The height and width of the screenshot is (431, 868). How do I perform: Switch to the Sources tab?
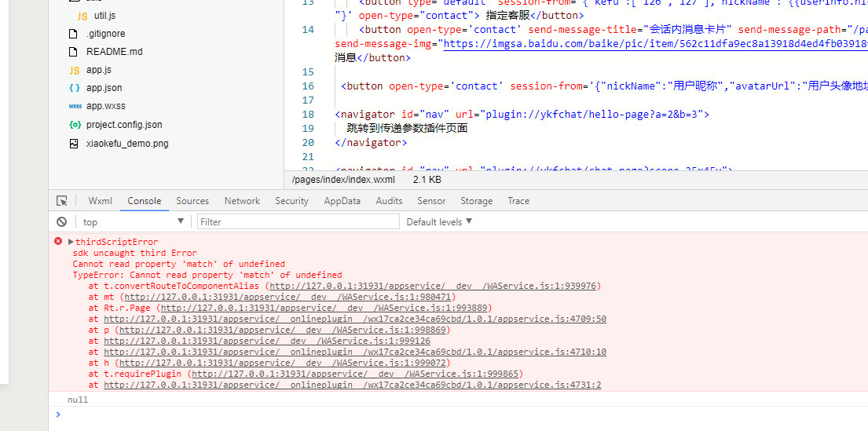[192, 201]
